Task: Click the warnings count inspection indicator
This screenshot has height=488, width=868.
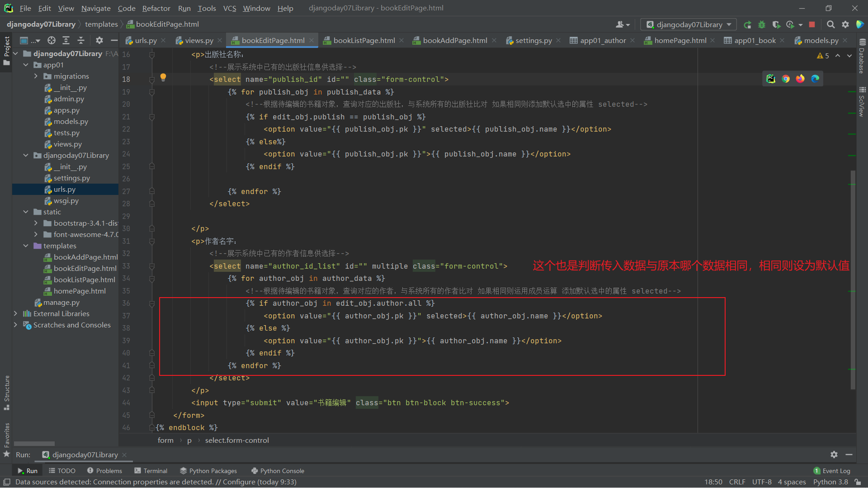Action: (823, 56)
